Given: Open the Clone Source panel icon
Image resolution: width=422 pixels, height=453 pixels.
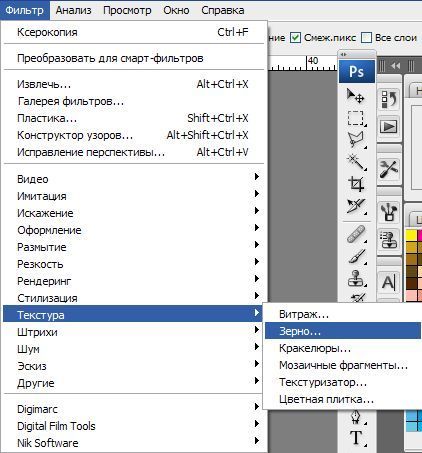Looking at the screenshot, I should coord(389,239).
